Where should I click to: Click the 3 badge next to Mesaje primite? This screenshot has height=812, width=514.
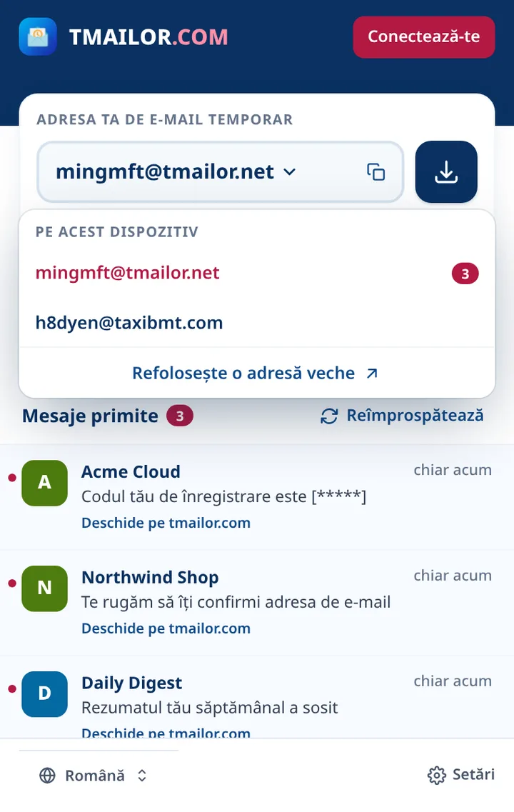(180, 416)
